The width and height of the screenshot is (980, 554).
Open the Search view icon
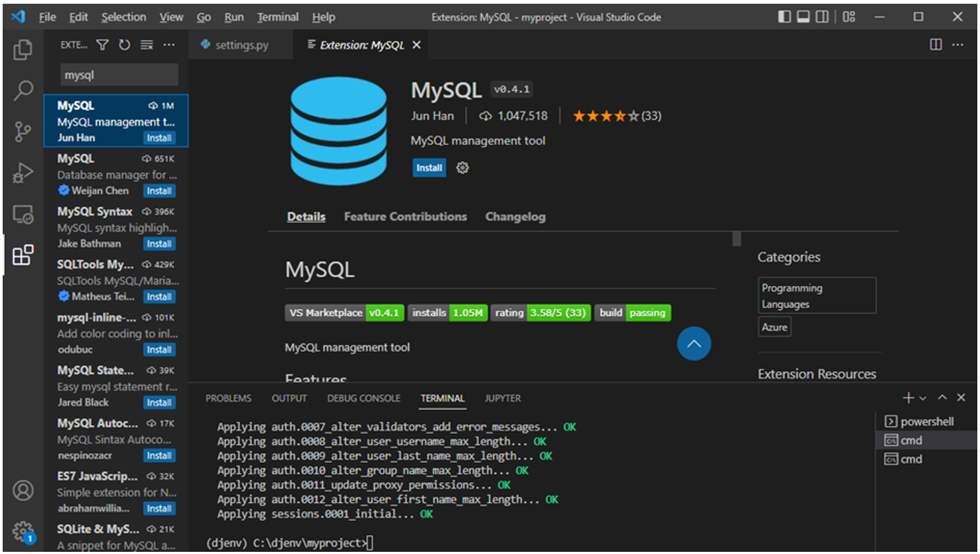tap(22, 90)
